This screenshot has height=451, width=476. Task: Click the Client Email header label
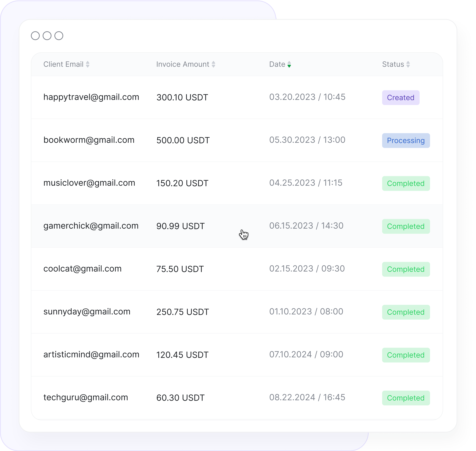63,64
